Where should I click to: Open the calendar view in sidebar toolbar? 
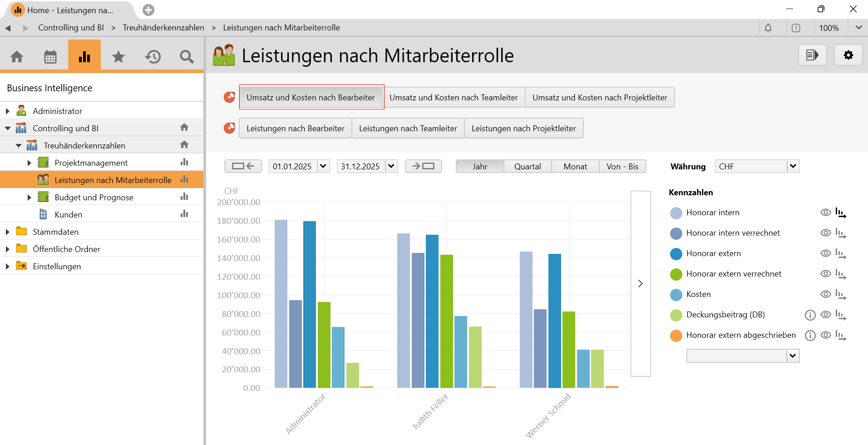click(50, 57)
